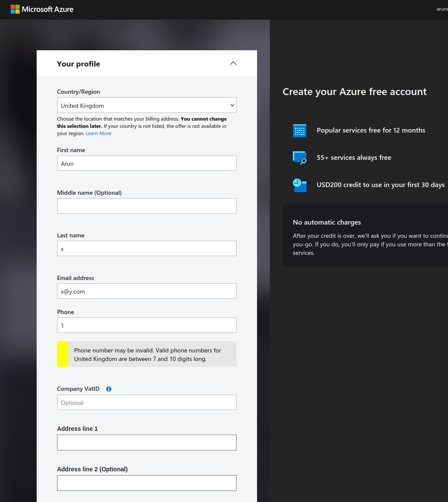Click the 55+ services always free icon
This screenshot has width=448, height=502.
pyautogui.click(x=300, y=158)
